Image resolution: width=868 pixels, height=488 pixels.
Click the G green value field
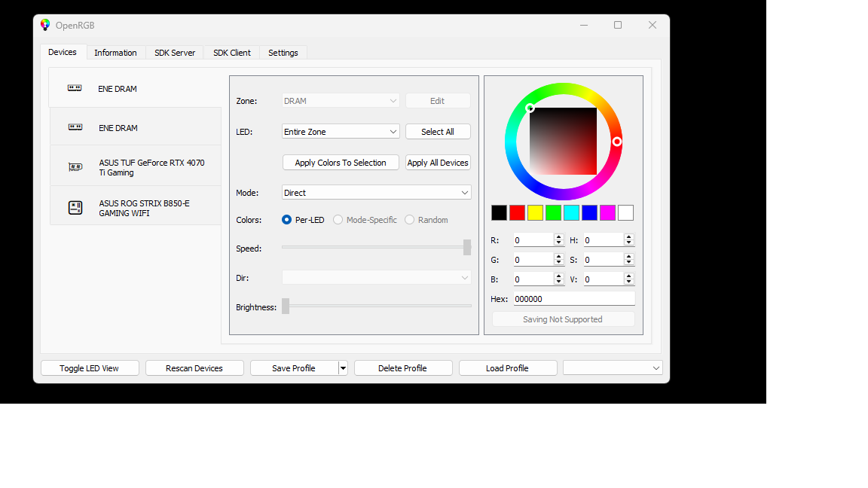coord(533,260)
